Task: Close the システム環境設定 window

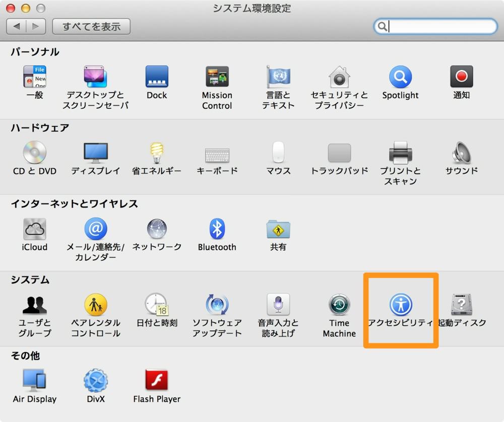Action: point(11,8)
